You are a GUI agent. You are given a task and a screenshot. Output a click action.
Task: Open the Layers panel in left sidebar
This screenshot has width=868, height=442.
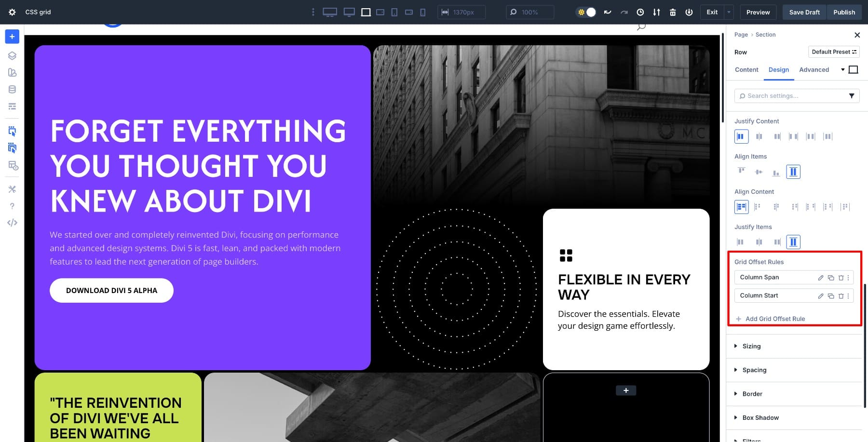pyautogui.click(x=12, y=55)
